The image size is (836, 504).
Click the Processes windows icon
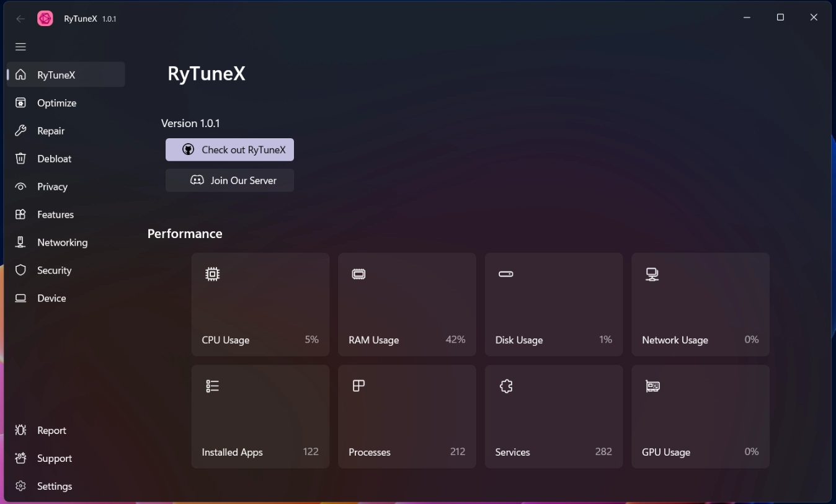coord(359,386)
